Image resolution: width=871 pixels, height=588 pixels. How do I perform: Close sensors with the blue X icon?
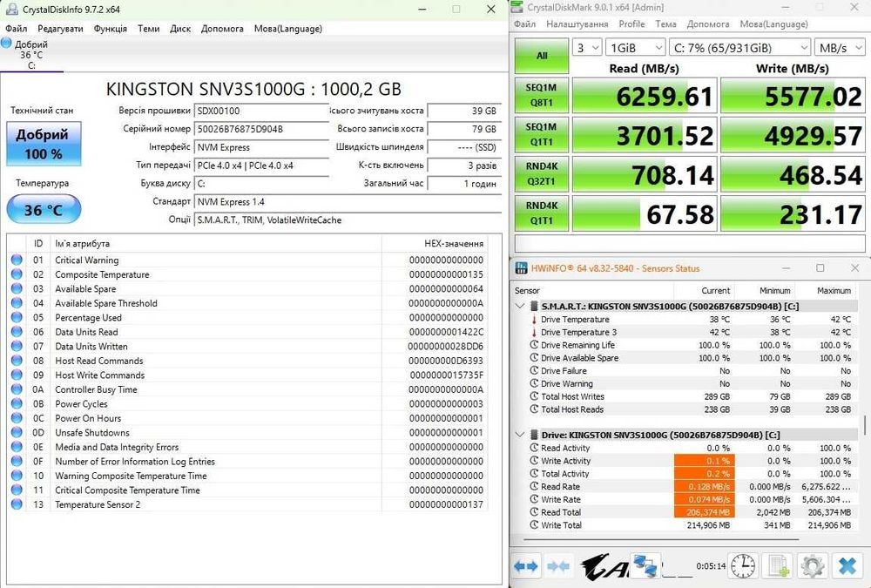tap(847, 566)
